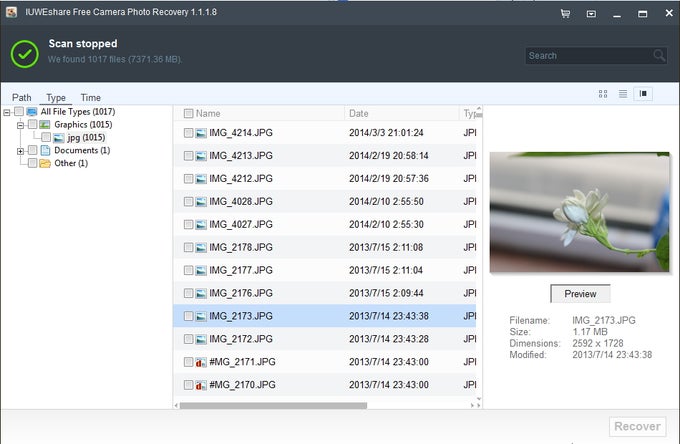Click the Graphics category picture icon
The image size is (680, 444).
coord(45,125)
